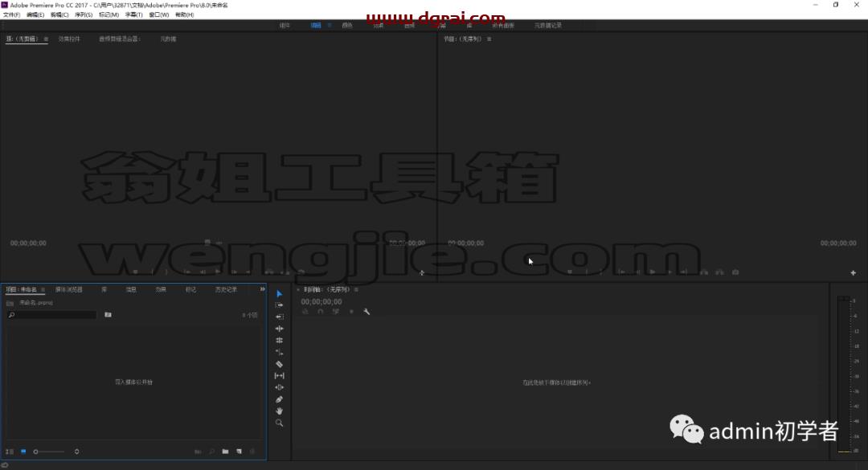Switch to the 音频剪辑混合器 tab

(120, 39)
